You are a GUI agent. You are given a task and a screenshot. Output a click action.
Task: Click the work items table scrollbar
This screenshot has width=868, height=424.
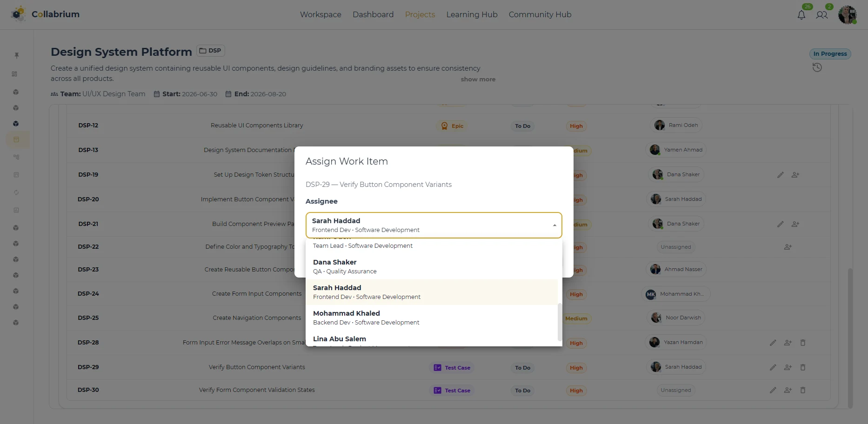(850, 338)
